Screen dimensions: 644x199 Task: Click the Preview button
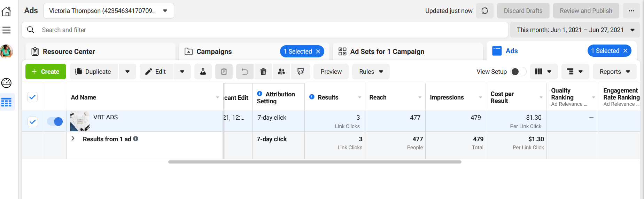coord(331,72)
